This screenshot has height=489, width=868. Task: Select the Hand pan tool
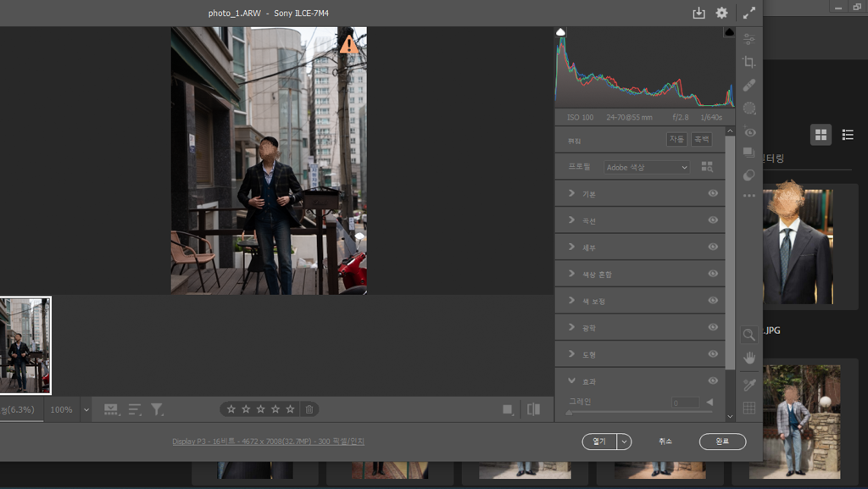tap(748, 358)
